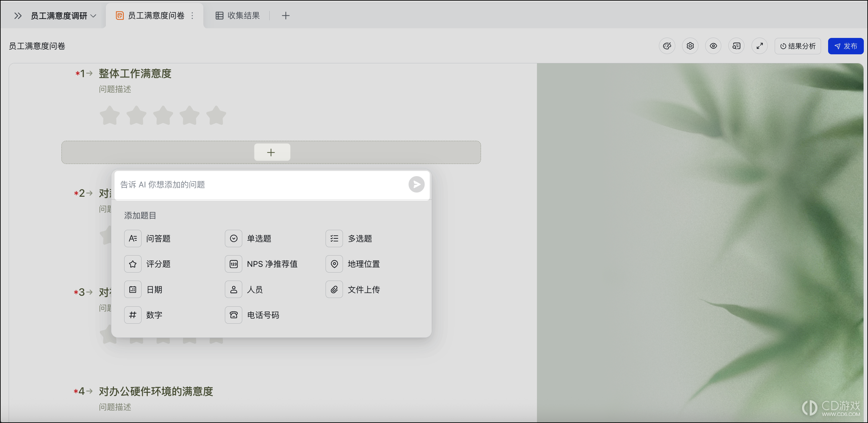Select the 问答题 question type icon

pyautogui.click(x=133, y=239)
